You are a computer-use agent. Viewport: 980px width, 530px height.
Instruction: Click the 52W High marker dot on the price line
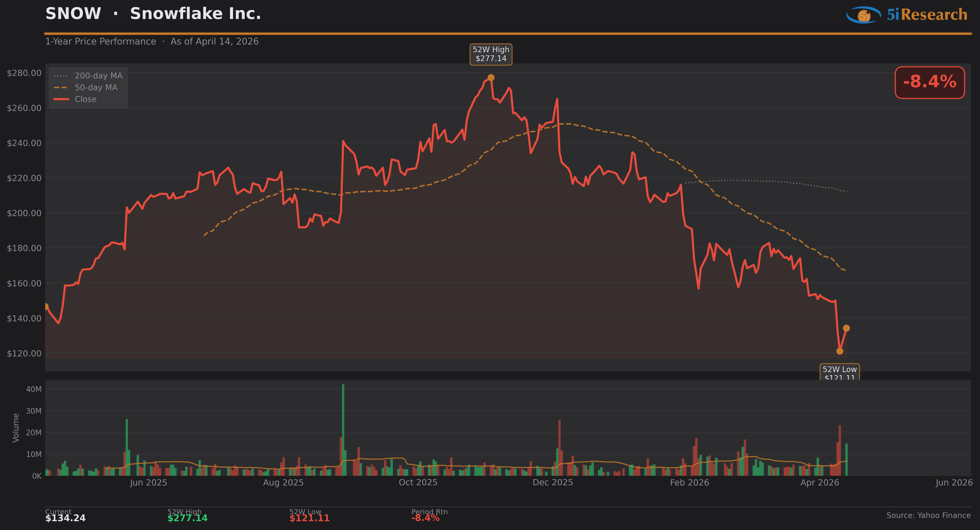[491, 78]
